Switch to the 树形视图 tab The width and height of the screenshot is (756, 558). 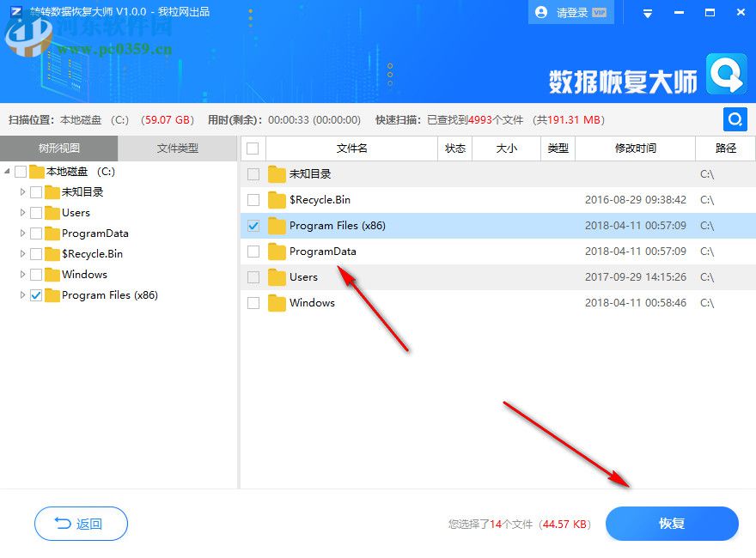pos(58,148)
